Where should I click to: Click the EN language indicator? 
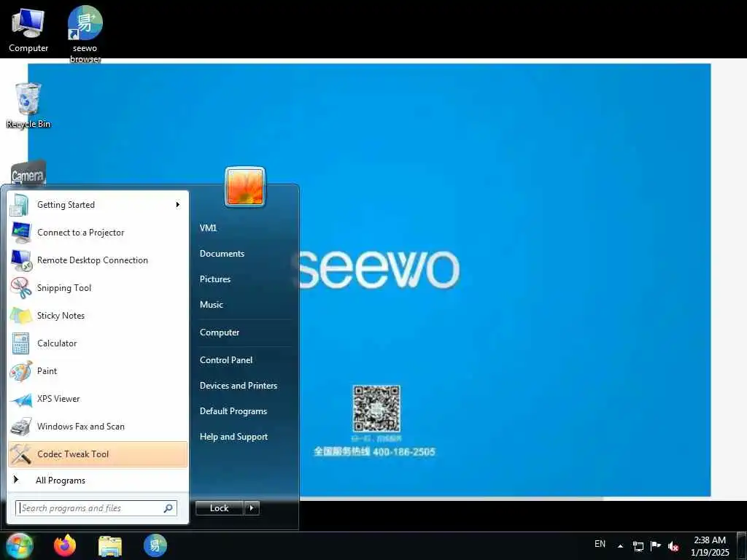tap(600, 544)
